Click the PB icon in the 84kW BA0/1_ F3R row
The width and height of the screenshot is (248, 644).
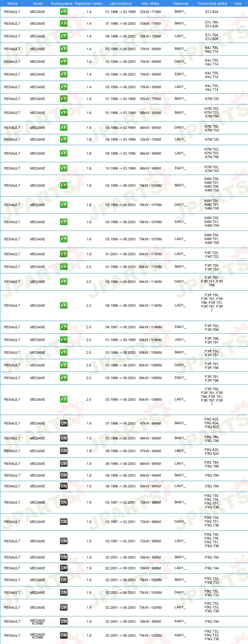coord(64,267)
